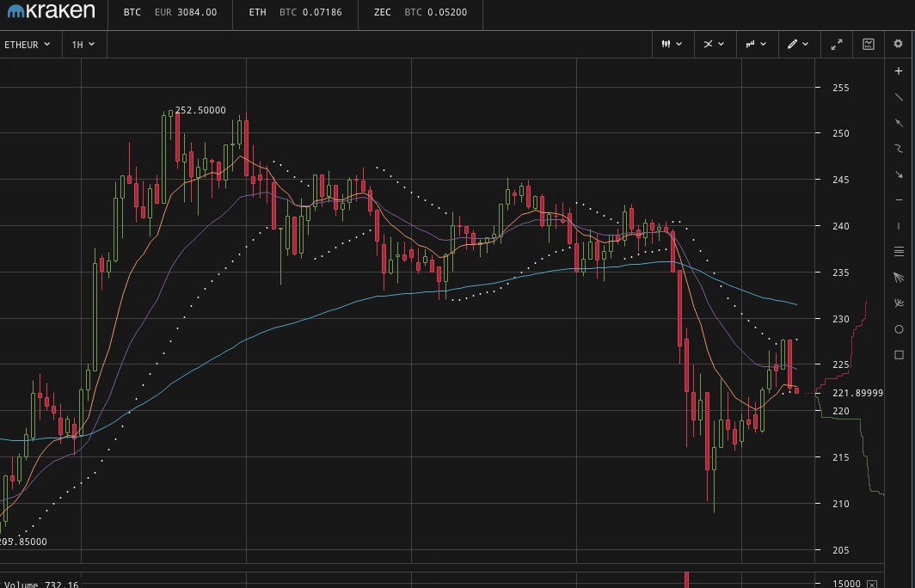Click the high marker label 252.50000
The height and width of the screenshot is (588, 915).
(x=200, y=110)
